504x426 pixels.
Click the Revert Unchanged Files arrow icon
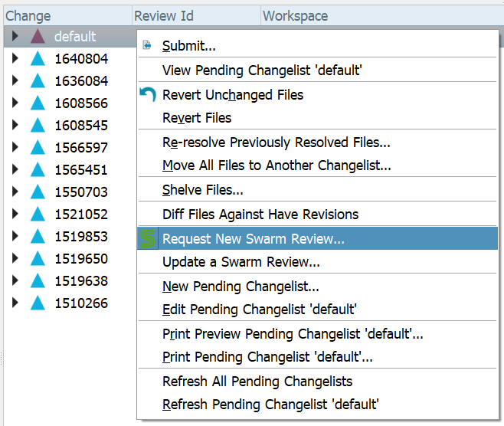[148, 95]
